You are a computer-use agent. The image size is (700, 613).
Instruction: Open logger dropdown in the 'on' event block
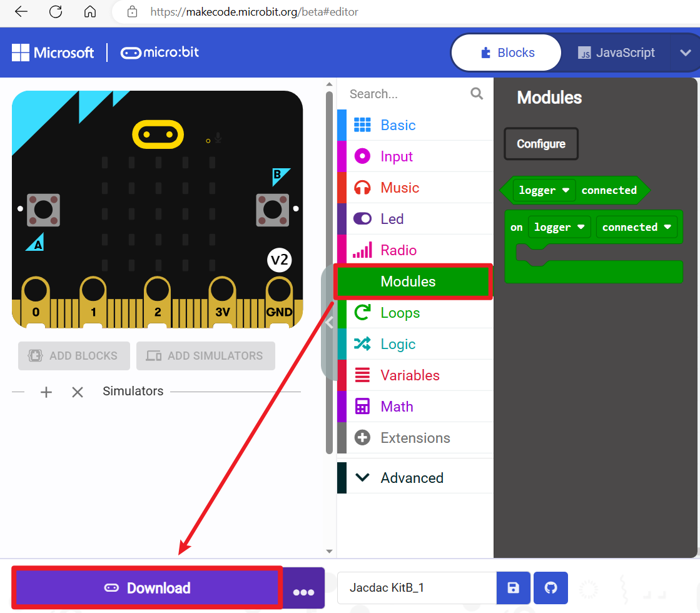[559, 227]
